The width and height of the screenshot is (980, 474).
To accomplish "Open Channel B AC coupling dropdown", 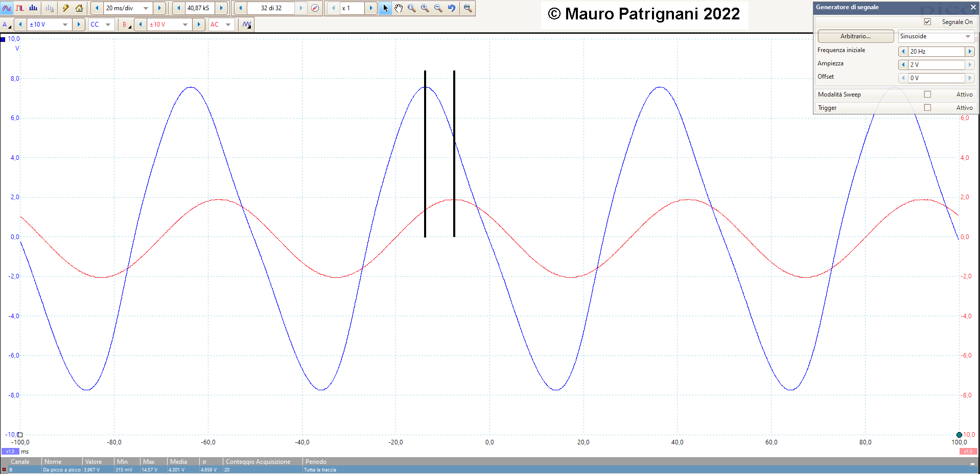I will [228, 25].
